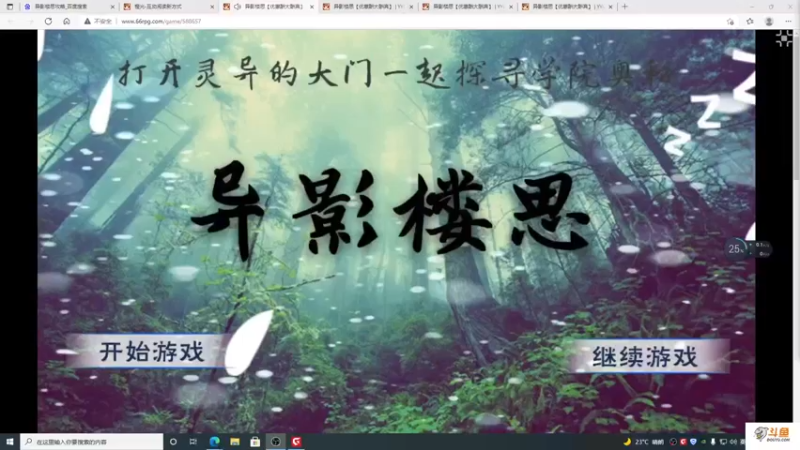
Task: Open the 25% floating performance widget
Action: (x=747, y=248)
